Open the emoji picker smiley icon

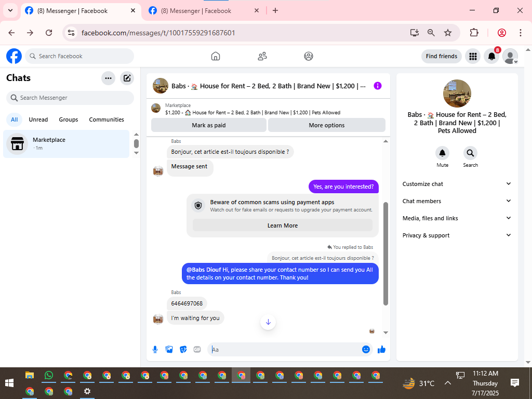click(x=366, y=350)
